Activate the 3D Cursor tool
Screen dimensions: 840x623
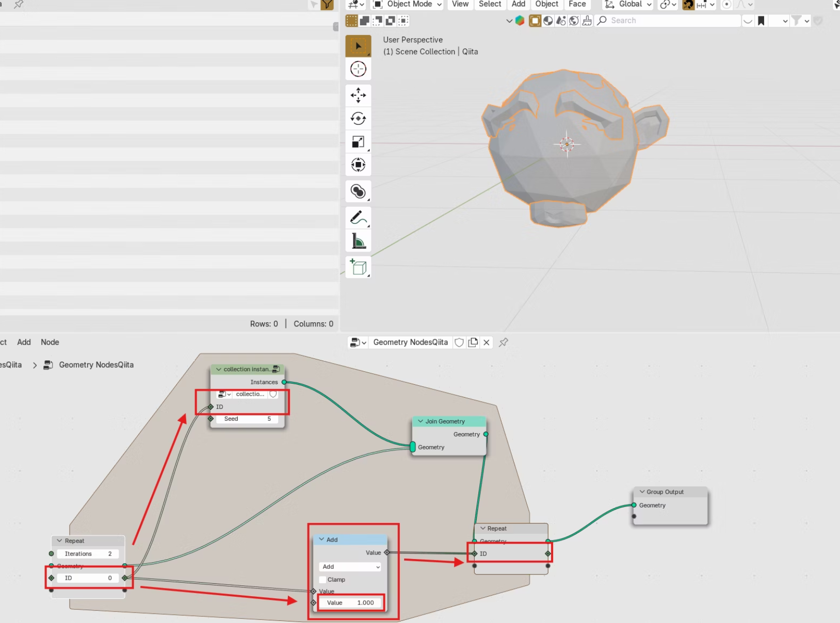(358, 69)
